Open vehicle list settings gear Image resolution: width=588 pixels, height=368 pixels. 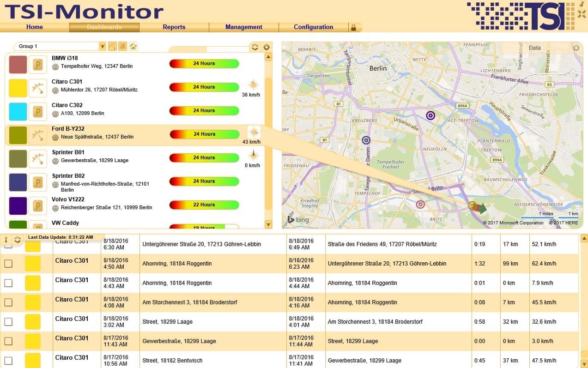266,47
